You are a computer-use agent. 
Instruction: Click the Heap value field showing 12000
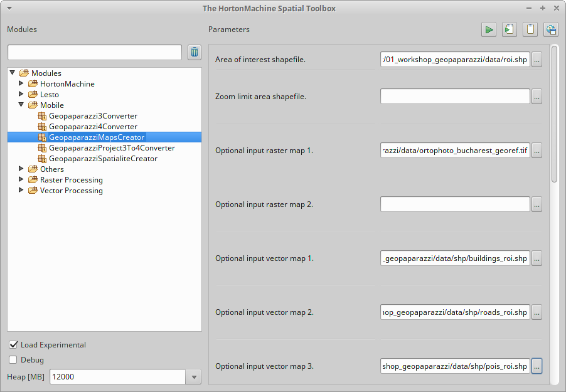[x=118, y=377]
